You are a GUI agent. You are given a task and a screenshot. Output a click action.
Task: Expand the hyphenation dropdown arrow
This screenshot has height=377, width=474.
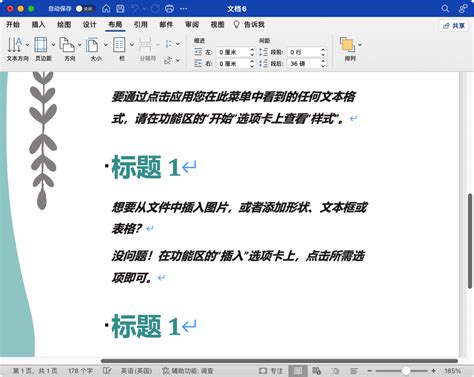(178, 60)
